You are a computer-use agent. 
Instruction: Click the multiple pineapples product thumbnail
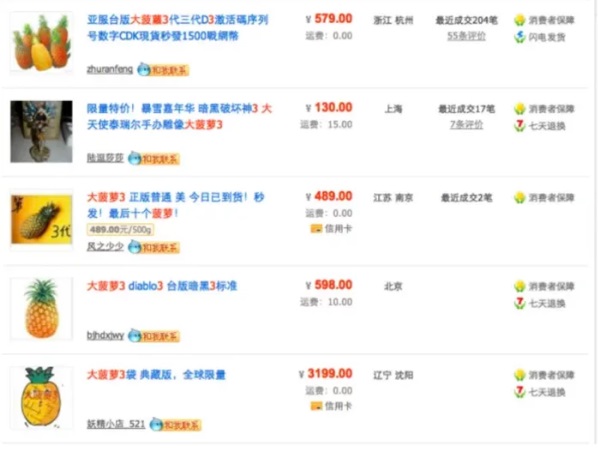42,42
